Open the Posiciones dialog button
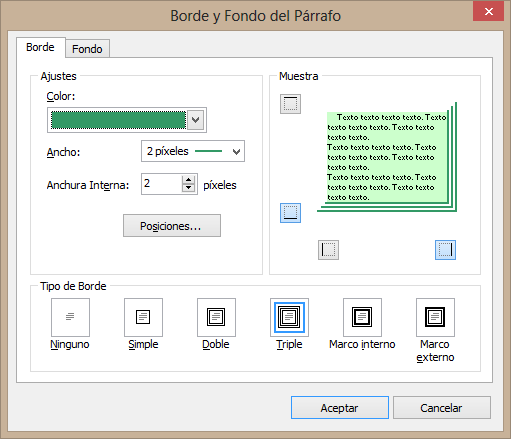This screenshot has width=511, height=439. click(x=172, y=226)
